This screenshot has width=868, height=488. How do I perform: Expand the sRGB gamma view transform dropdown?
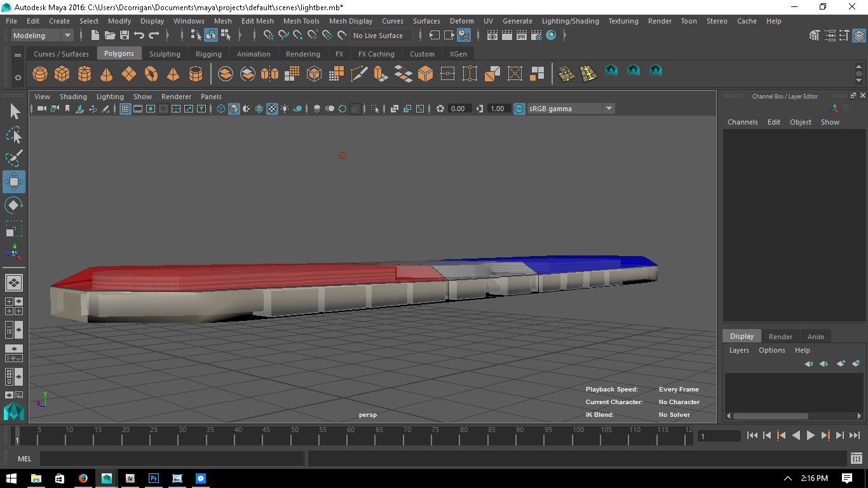click(608, 109)
